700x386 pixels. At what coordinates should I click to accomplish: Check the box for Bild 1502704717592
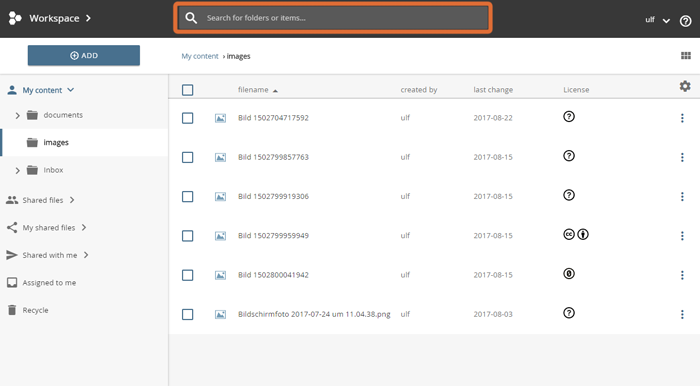coord(188,118)
